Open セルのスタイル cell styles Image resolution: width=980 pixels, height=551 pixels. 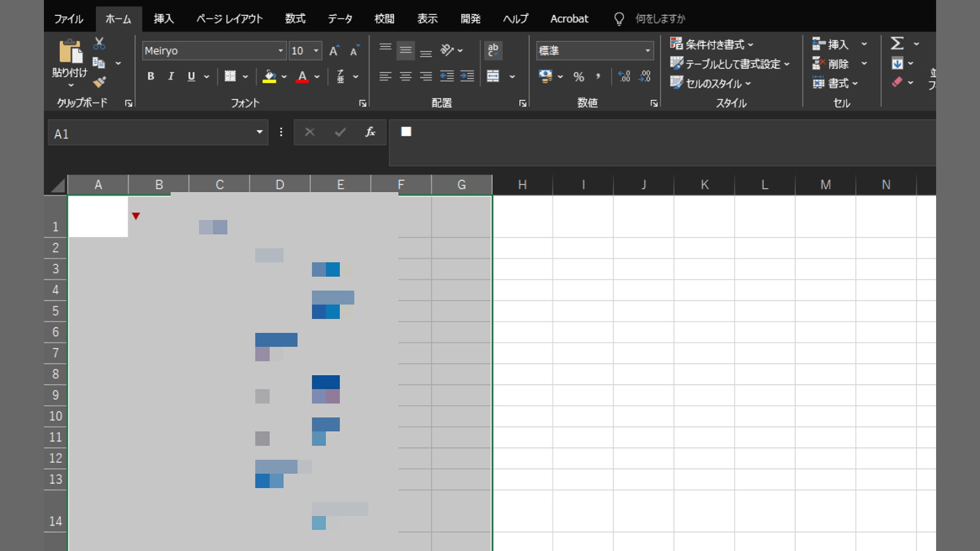point(710,83)
